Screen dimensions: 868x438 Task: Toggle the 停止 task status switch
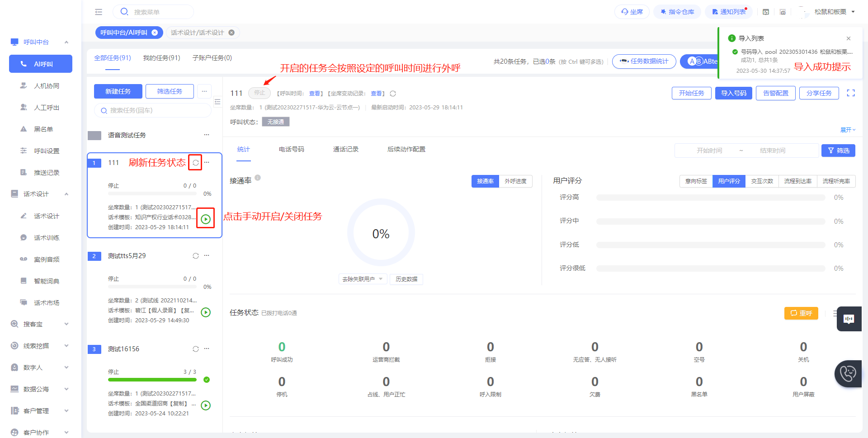coord(259,93)
